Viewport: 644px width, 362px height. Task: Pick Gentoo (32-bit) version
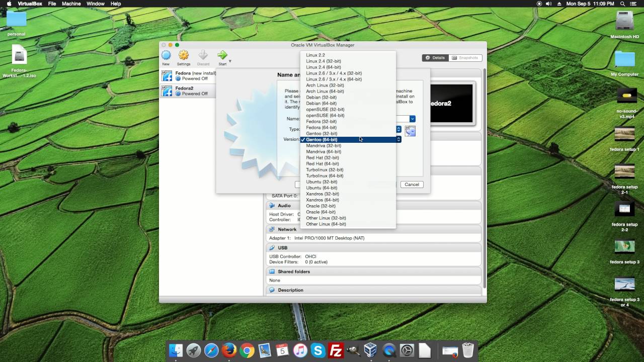coord(348,133)
